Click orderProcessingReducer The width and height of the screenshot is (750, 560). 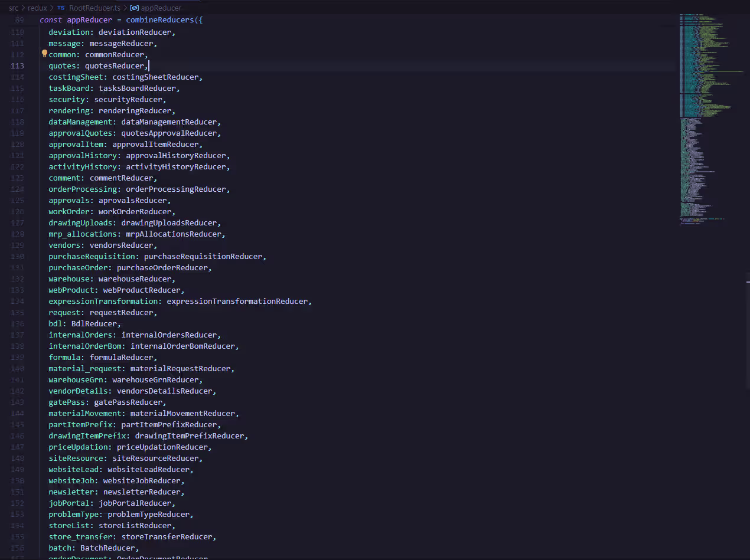(x=176, y=189)
